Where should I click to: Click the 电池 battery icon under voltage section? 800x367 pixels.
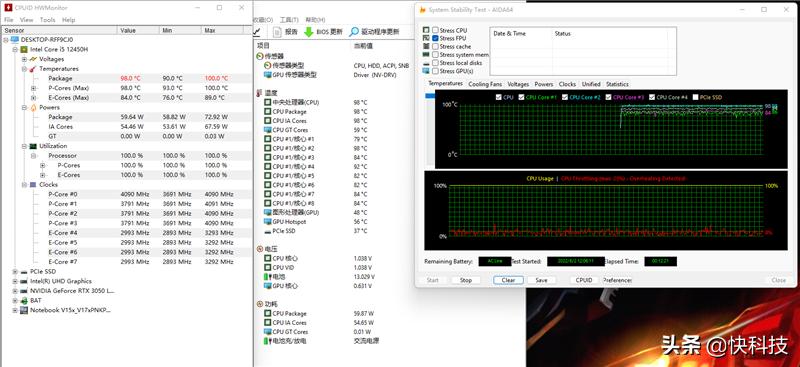268,277
